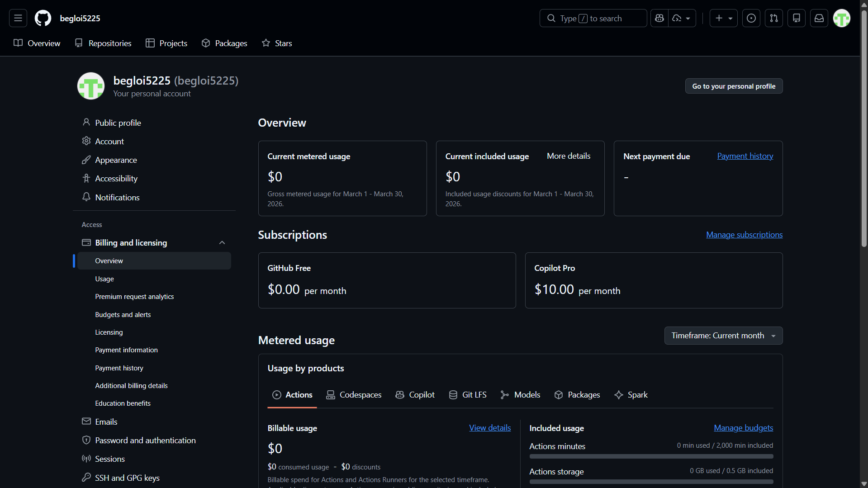The width and height of the screenshot is (868, 488).
Task: Open pull requests icon in header
Action: [x=773, y=18]
